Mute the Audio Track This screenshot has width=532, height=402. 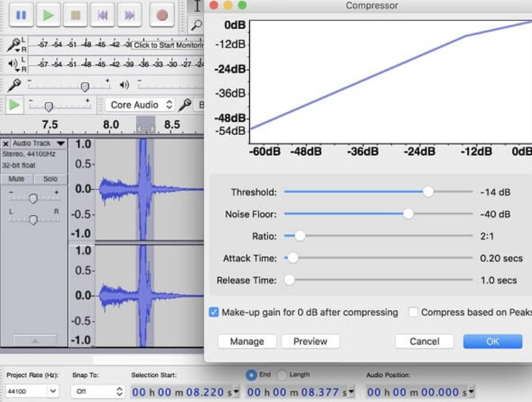(x=16, y=178)
